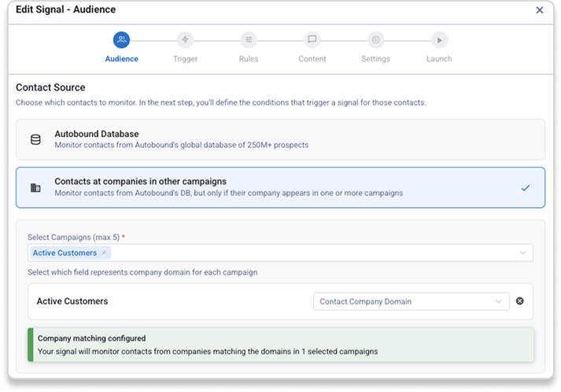Remove the Active Customers tag
Viewport: 561px width, 392px height.
[x=104, y=253]
